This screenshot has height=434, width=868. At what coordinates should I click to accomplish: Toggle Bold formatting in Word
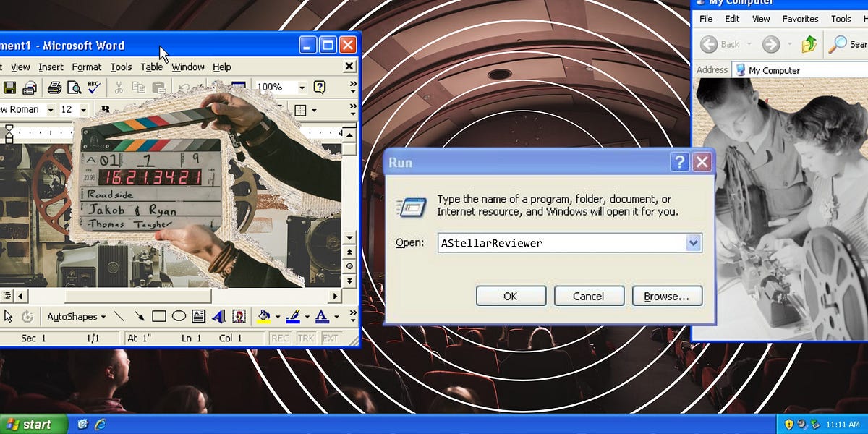click(x=106, y=110)
